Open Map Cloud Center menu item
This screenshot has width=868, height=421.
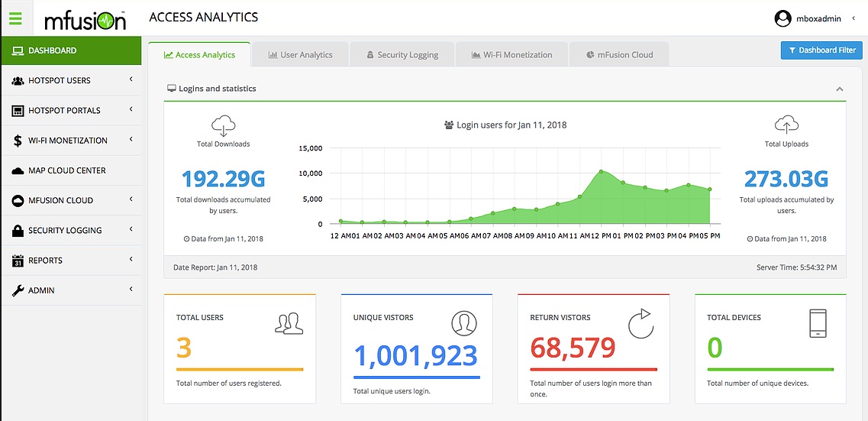[71, 170]
